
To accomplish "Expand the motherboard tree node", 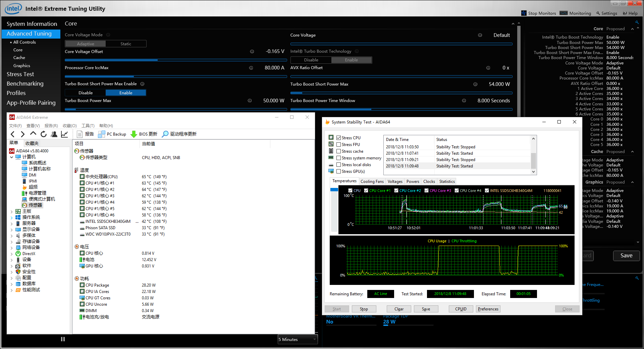I will tap(12, 211).
